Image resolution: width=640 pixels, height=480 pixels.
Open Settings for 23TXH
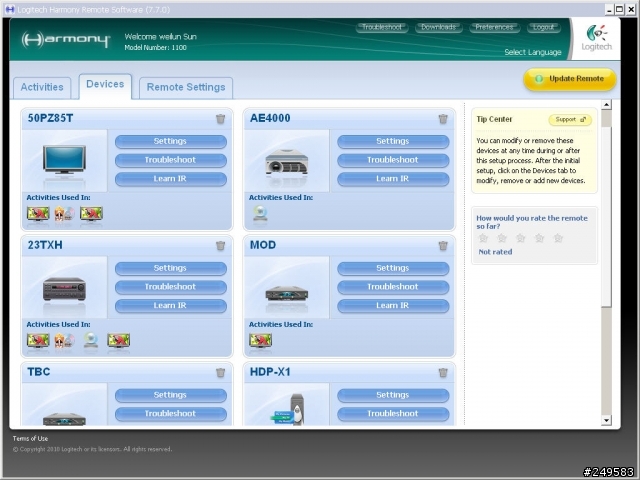tap(171, 268)
